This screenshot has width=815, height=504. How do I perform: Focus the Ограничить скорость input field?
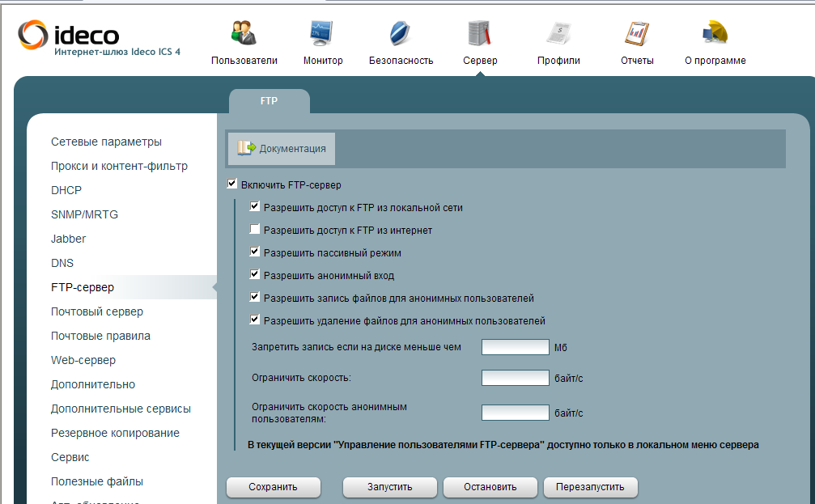coord(515,378)
